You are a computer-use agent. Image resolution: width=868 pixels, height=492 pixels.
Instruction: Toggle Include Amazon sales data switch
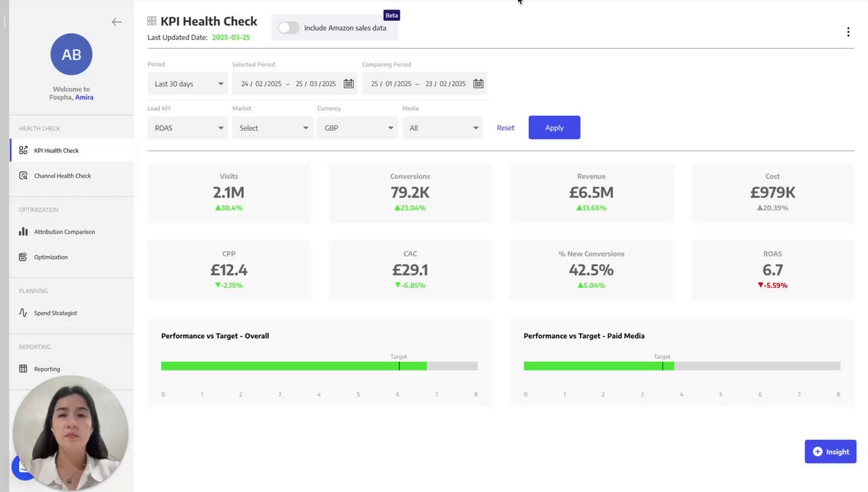coord(288,28)
